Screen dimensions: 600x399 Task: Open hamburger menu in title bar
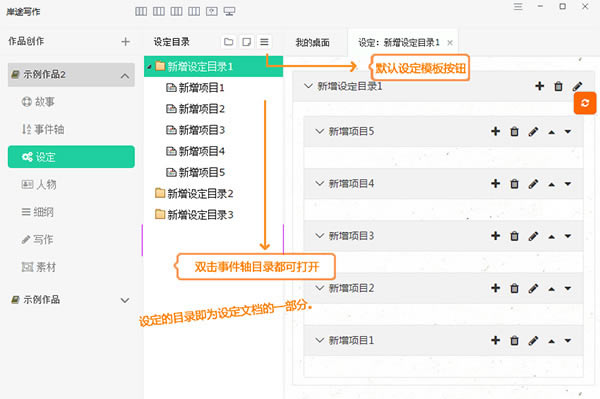tap(518, 7)
